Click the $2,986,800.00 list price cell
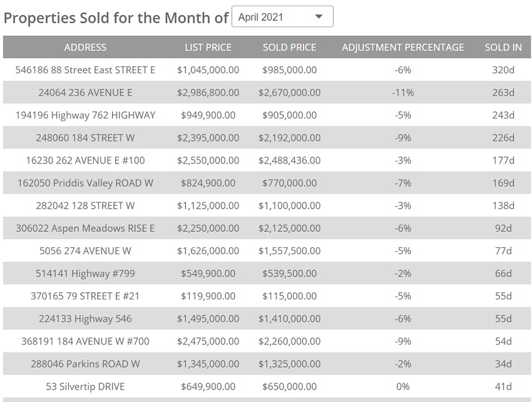 tap(208, 93)
